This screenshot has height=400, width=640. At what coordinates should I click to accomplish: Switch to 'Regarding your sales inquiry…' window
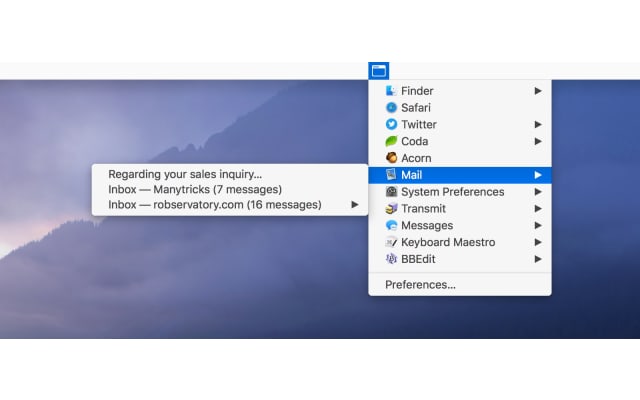click(x=230, y=174)
